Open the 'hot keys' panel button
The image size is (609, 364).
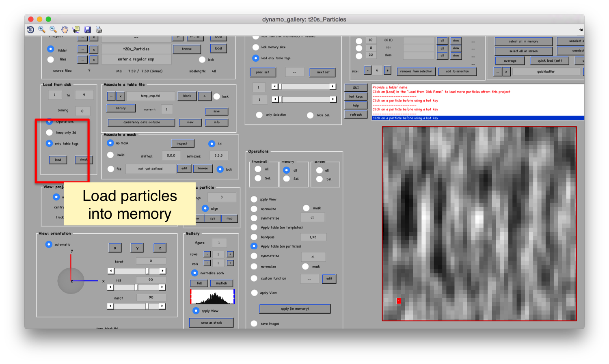coord(356,96)
